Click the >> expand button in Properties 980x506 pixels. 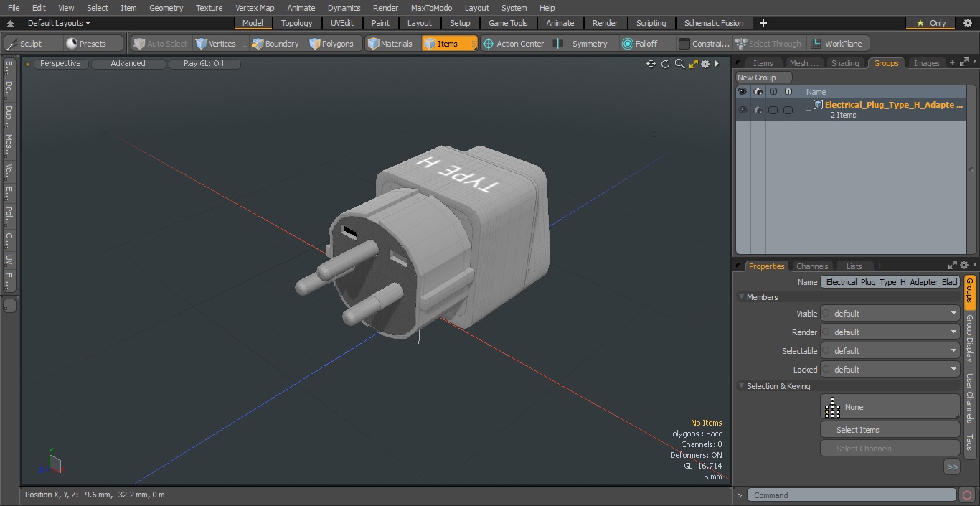click(952, 467)
